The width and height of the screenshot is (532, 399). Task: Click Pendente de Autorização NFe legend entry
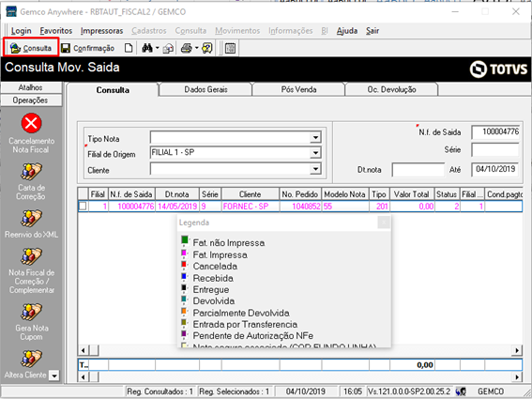252,335
